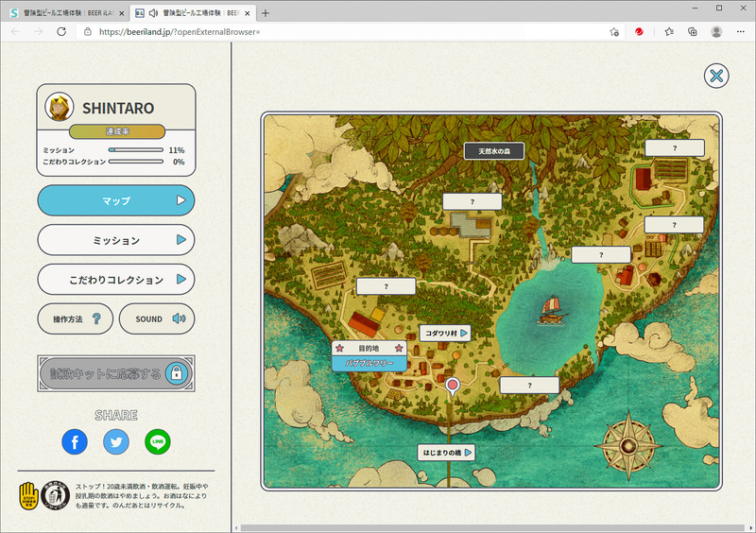The image size is (756, 533).
Task: Open the Collections icon
Action: [x=693, y=32]
